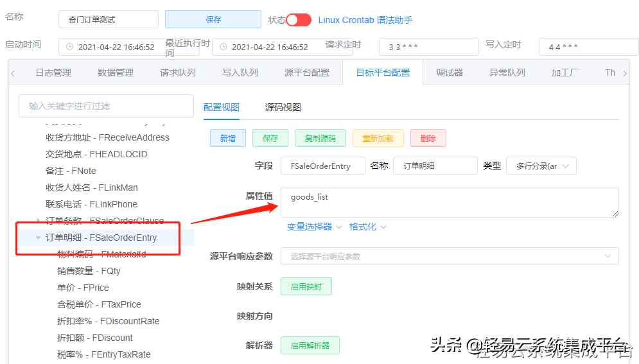Open 选择源平台响应参数 dropdown

click(450, 256)
